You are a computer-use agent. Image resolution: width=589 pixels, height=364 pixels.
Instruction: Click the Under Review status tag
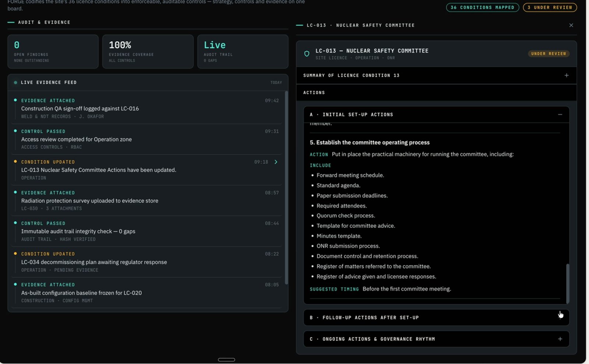[549, 54]
